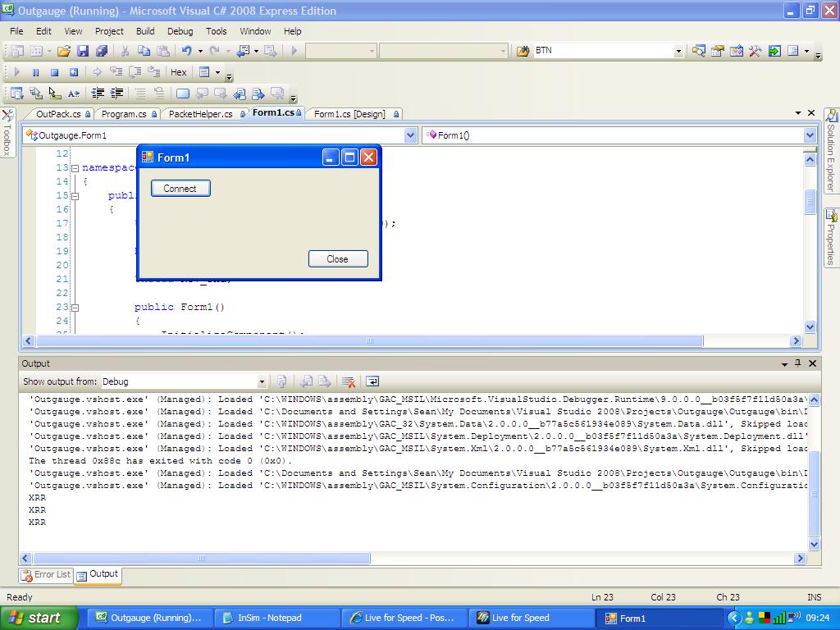Collapse Form1 constructor region on line 23
The height and width of the screenshot is (630, 840).
[75, 308]
